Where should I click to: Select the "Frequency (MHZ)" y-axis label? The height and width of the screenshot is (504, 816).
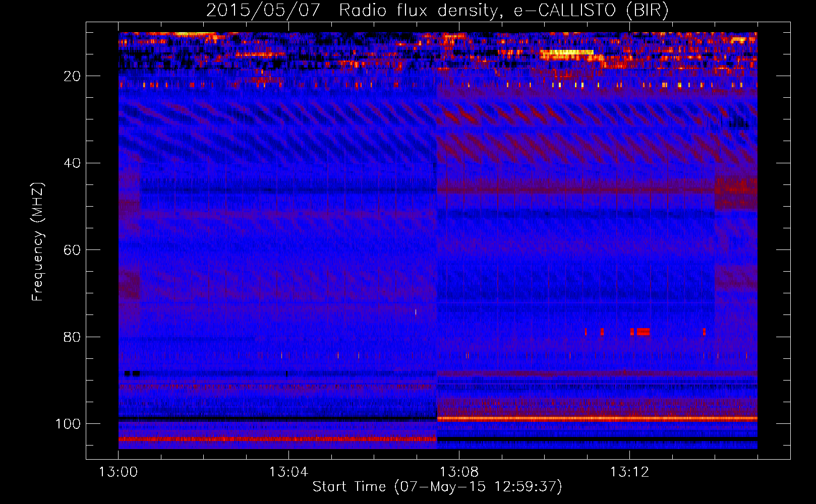[x=38, y=242]
